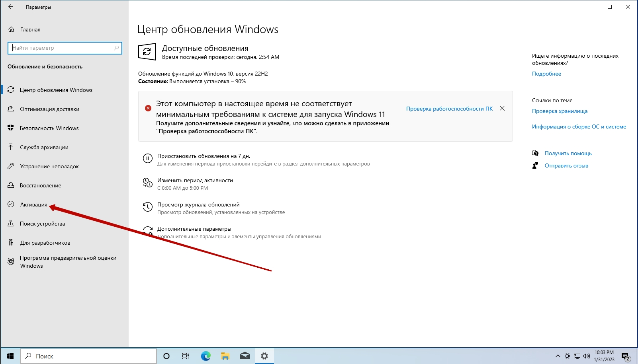The width and height of the screenshot is (638, 364).
Task: Open the Windows Start button
Action: 10,356
